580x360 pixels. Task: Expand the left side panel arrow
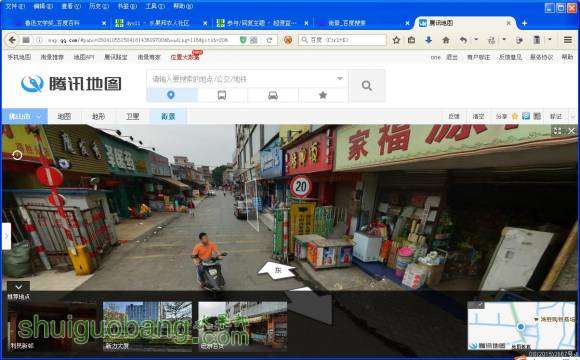pyautogui.click(x=6, y=236)
